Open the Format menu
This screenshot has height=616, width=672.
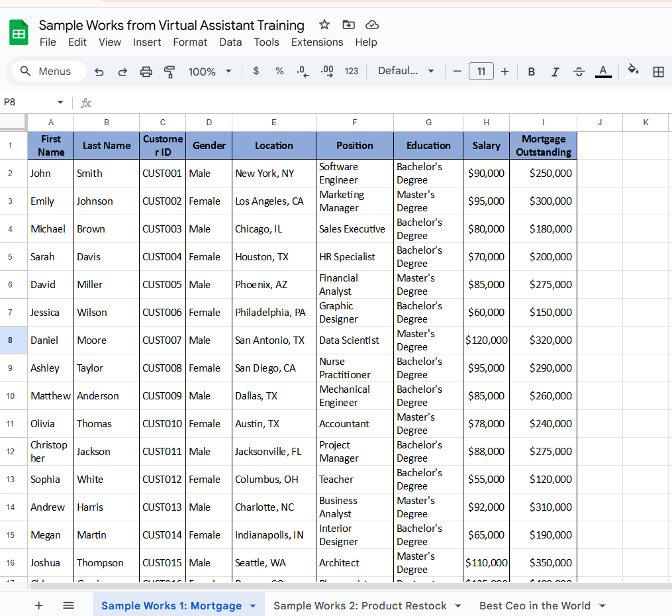pyautogui.click(x=190, y=42)
